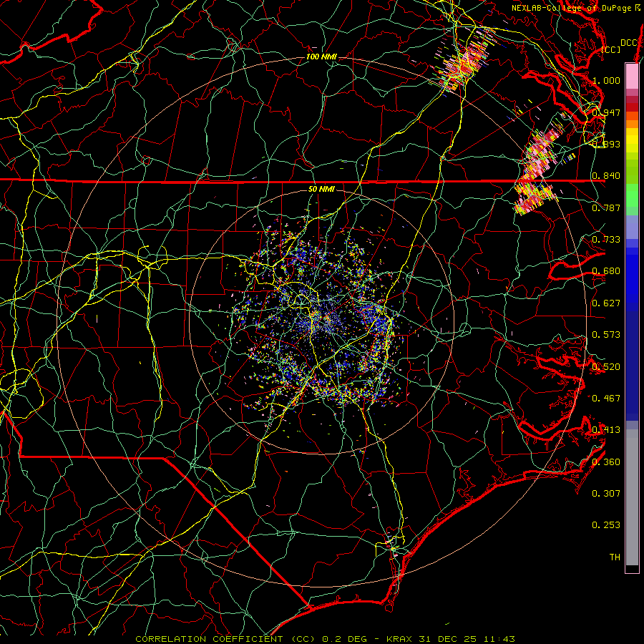Pick the gray segment of the color bar

(632, 497)
